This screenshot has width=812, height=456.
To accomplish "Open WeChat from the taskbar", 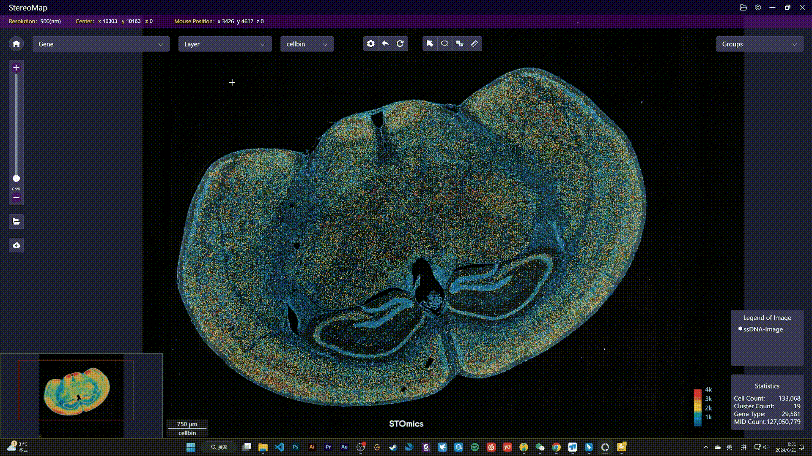I will [x=540, y=447].
